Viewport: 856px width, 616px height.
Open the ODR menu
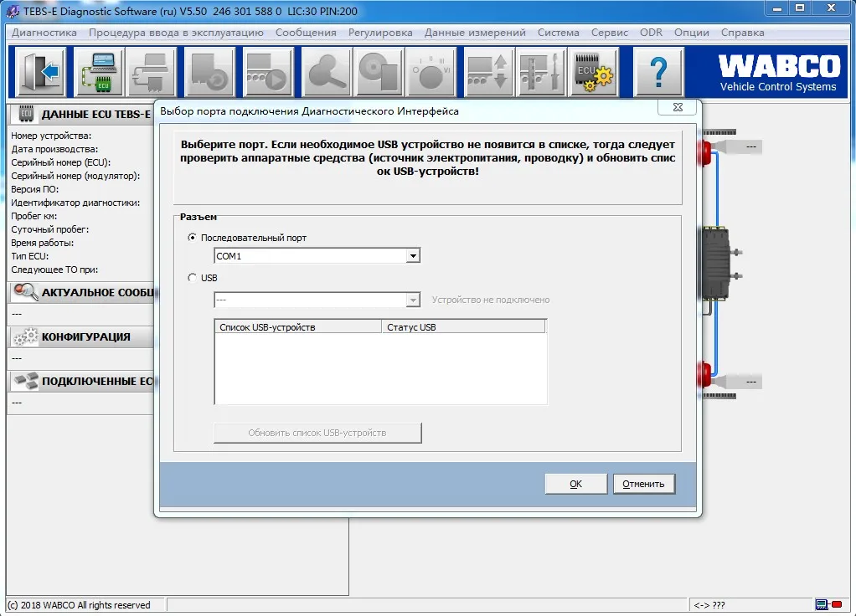651,32
